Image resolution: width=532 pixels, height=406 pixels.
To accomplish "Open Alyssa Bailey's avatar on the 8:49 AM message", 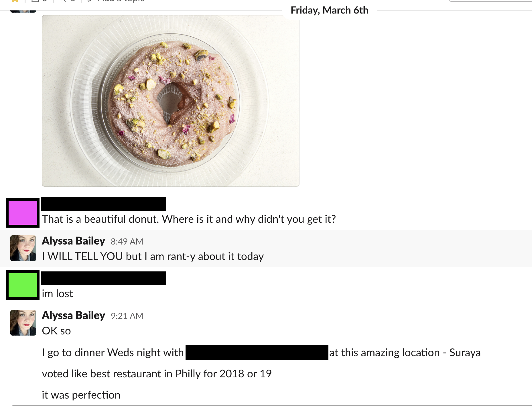I will [23, 248].
